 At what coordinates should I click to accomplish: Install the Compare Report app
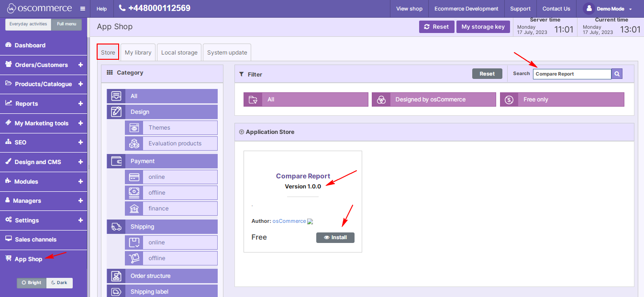point(335,237)
